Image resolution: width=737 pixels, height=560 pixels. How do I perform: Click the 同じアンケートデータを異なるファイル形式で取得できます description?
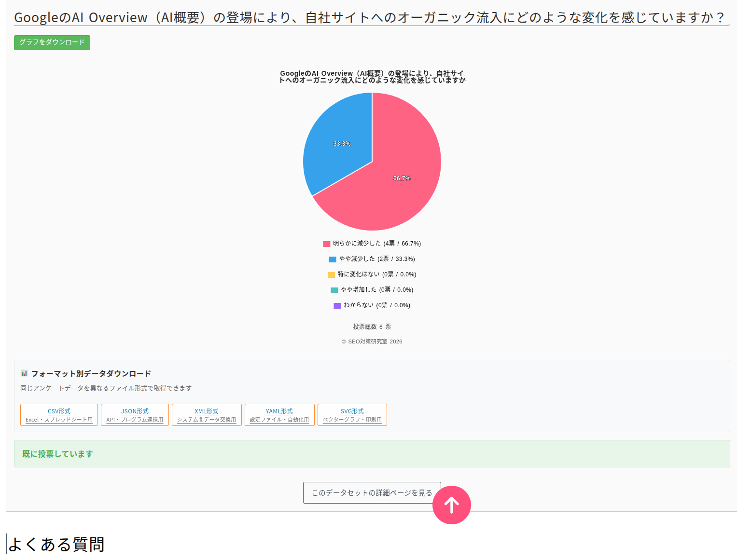[x=106, y=388]
